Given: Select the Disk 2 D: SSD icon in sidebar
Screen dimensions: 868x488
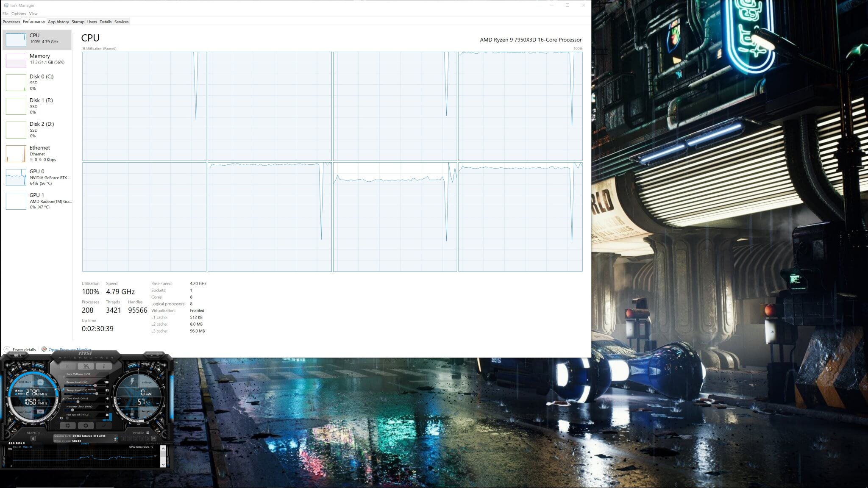Looking at the screenshot, I should click(x=16, y=129).
